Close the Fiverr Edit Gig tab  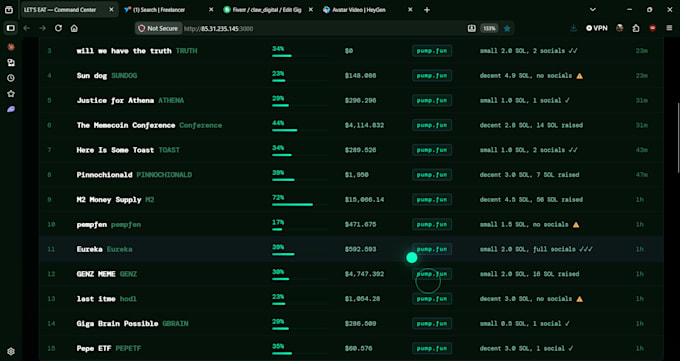coord(311,10)
